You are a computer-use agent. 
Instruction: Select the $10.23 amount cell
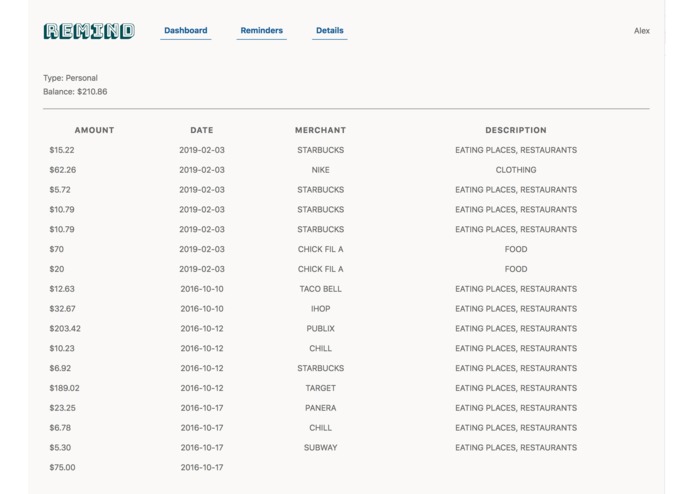pos(62,349)
